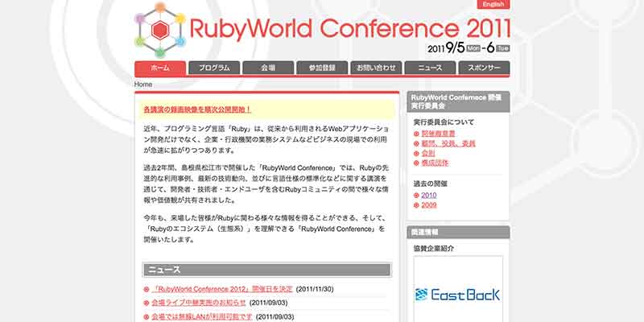Open the 参加登録 tab
This screenshot has height=322, width=644.
(x=322, y=68)
